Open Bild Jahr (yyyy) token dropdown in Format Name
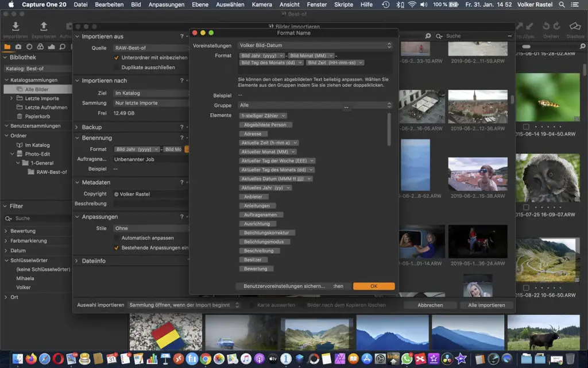The height and width of the screenshot is (368, 588). pos(281,56)
